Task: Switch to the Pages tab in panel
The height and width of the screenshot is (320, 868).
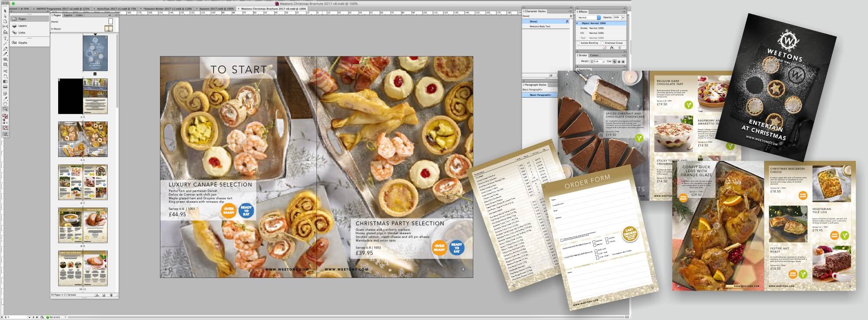Action: (x=56, y=15)
